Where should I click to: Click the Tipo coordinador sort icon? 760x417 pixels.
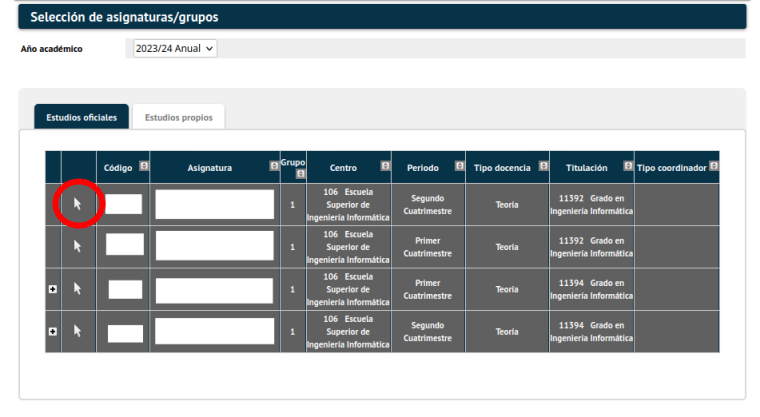point(714,166)
